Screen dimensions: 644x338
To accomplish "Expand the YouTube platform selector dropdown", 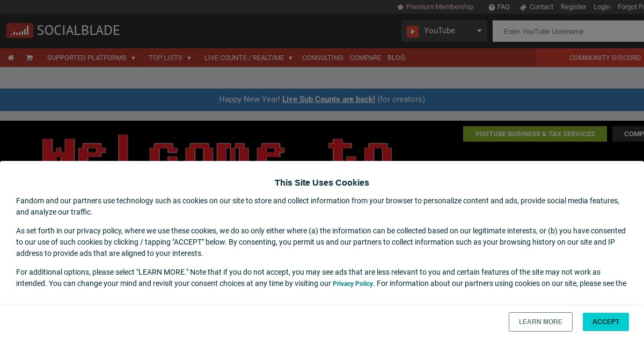I will tap(444, 31).
